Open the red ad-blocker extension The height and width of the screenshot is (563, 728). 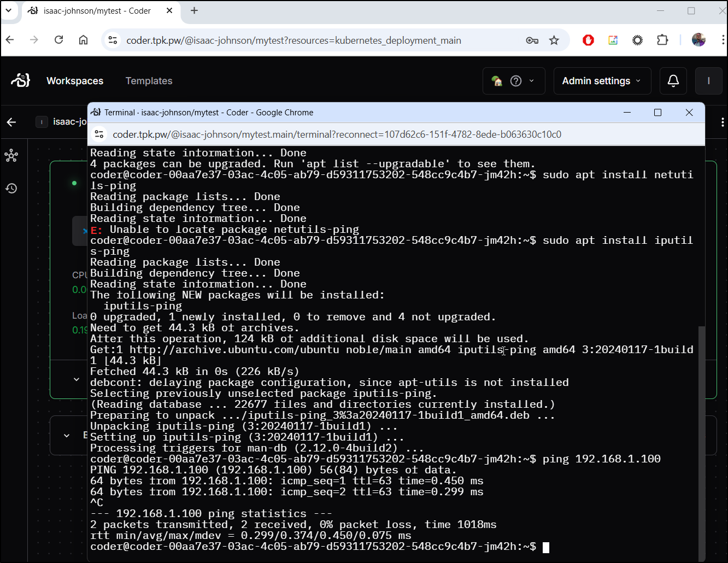[588, 40]
